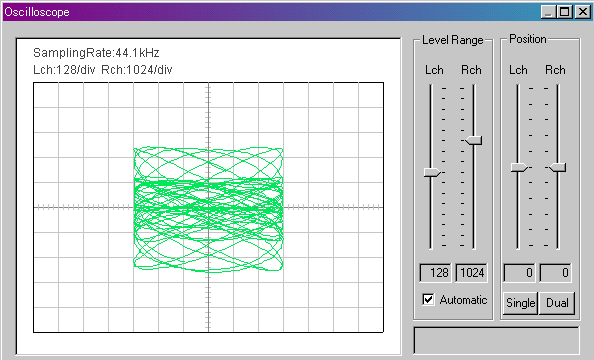Click the Single button

pos(520,303)
